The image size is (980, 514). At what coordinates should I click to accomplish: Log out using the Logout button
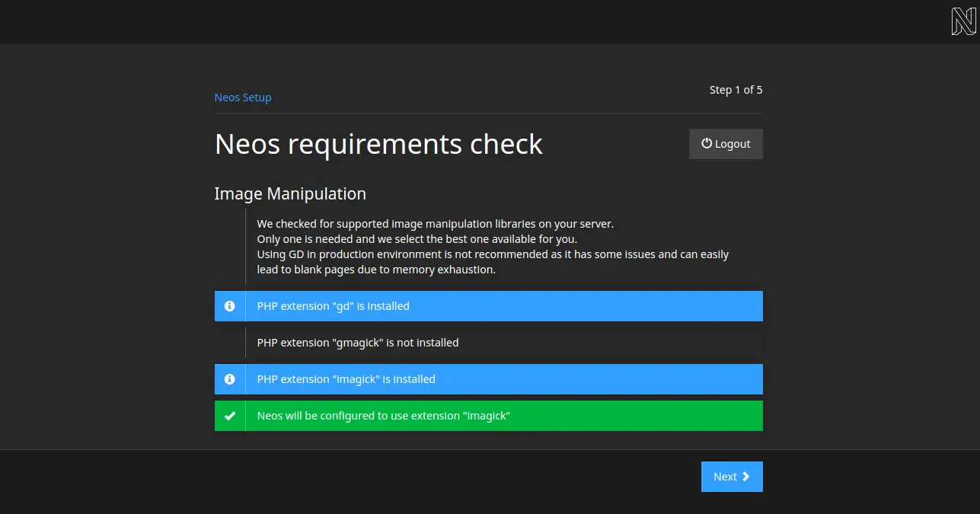point(726,144)
